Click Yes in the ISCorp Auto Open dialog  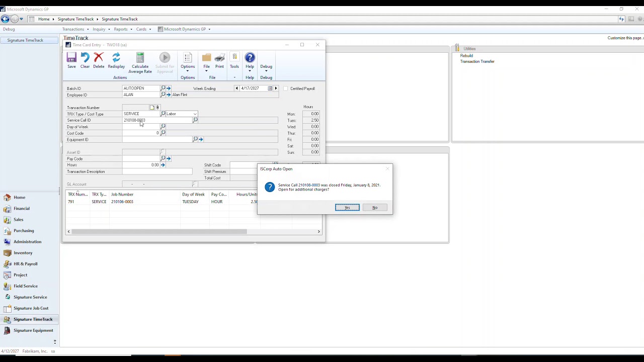coord(347,208)
